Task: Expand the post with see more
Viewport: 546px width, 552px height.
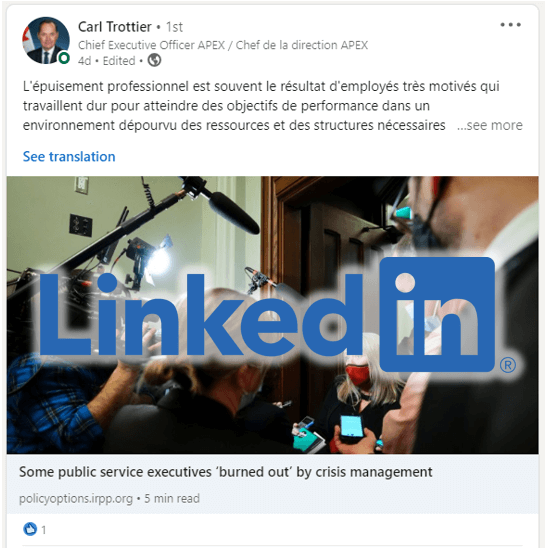Action: [490, 125]
